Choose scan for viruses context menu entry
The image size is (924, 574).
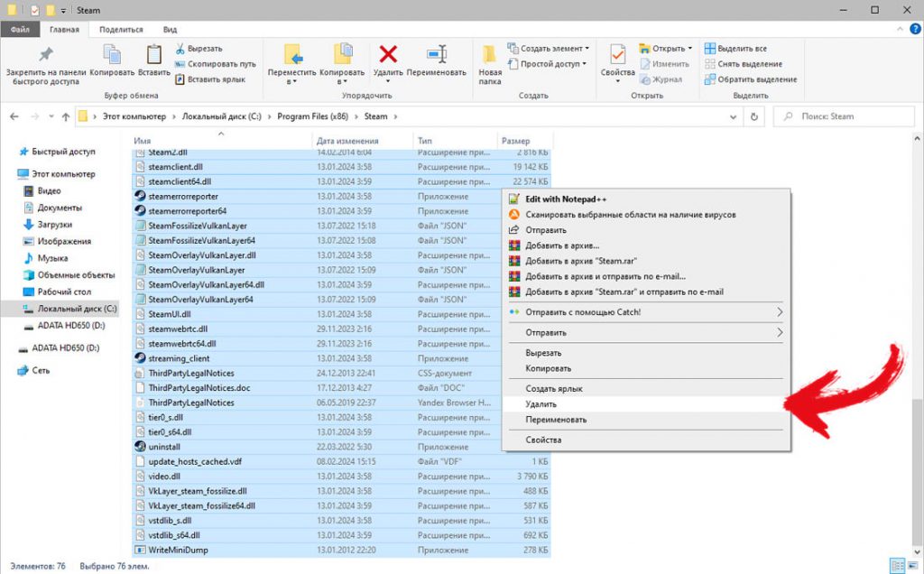[x=646, y=215]
